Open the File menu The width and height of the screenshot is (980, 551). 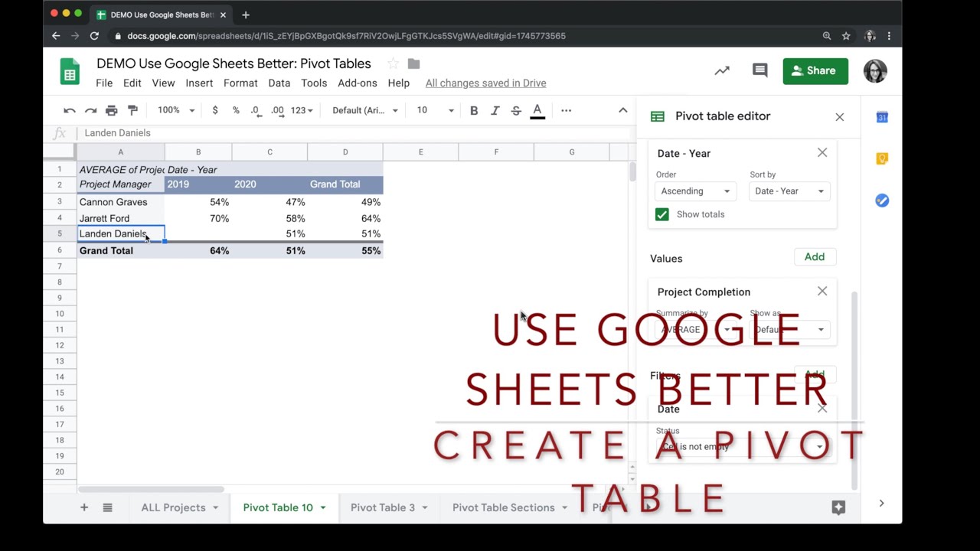(x=104, y=83)
